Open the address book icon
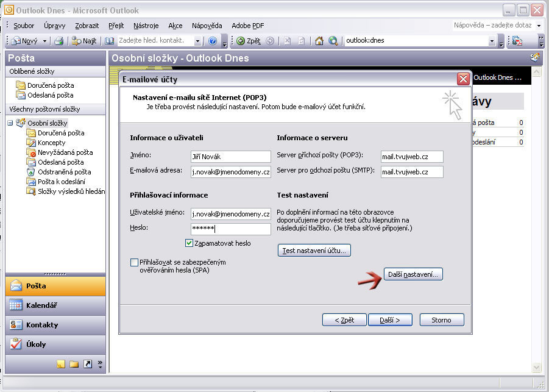The image size is (549, 392). (x=109, y=41)
